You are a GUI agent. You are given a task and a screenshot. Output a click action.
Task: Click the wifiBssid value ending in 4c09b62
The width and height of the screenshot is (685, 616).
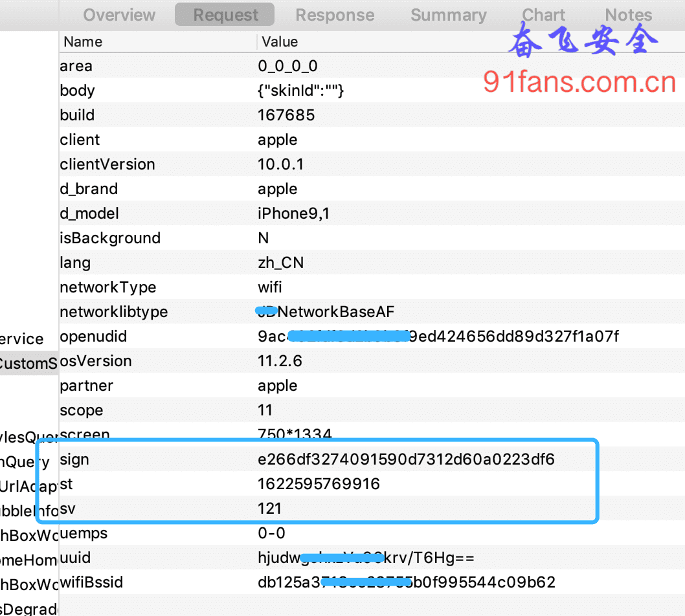tap(407, 582)
